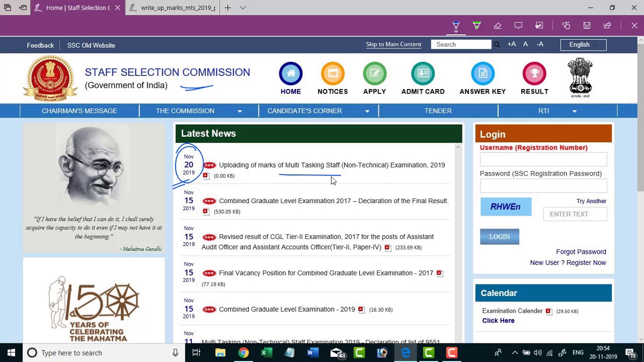The height and width of the screenshot is (362, 644).
Task: Share the web note
Action: pos(607,26)
